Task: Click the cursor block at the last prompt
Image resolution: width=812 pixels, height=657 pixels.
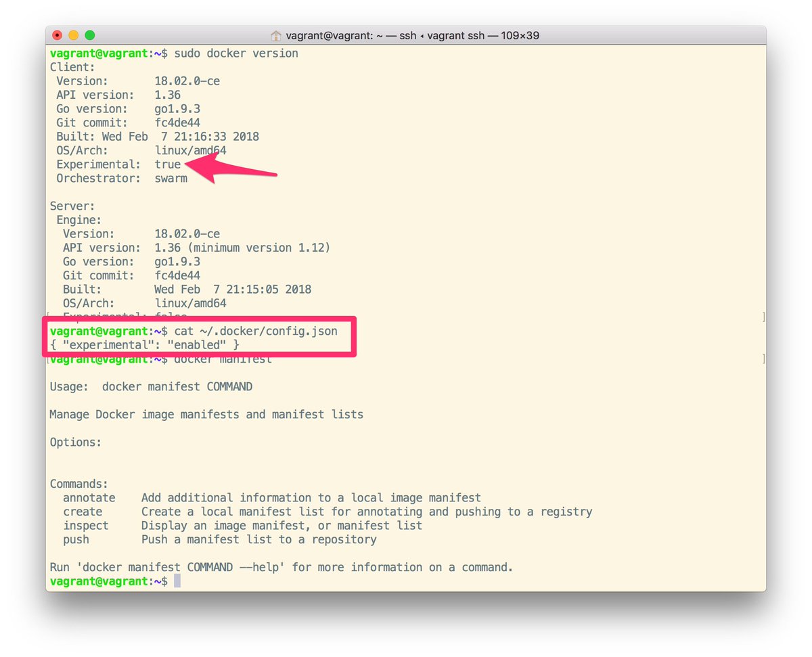Action: coord(177,581)
